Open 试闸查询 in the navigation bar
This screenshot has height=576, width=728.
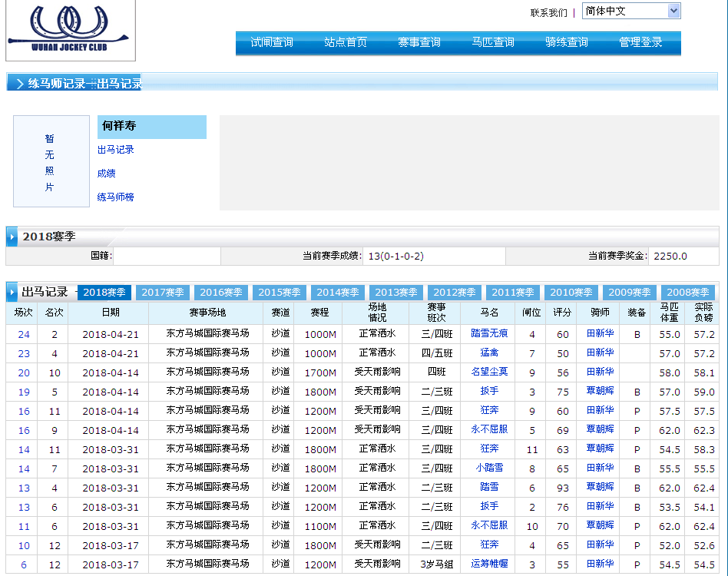click(x=272, y=43)
